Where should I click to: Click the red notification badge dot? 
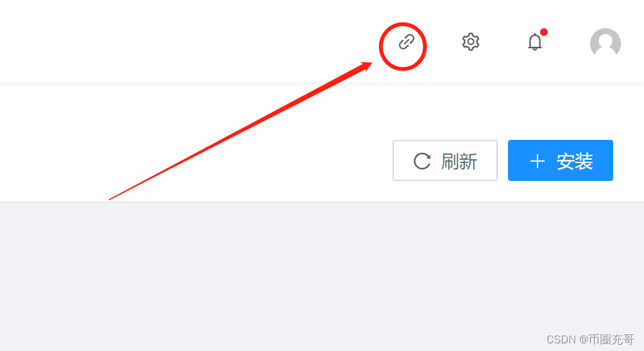tap(544, 32)
